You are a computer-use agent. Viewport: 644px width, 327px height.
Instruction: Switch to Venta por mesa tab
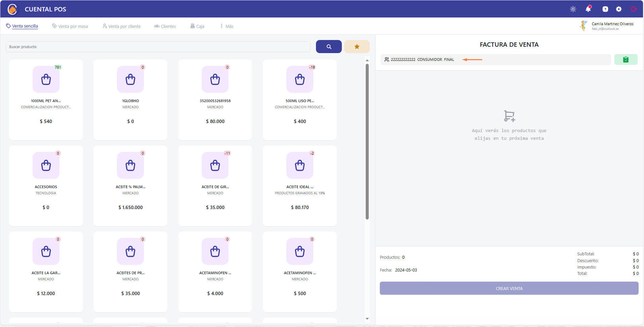(x=70, y=26)
